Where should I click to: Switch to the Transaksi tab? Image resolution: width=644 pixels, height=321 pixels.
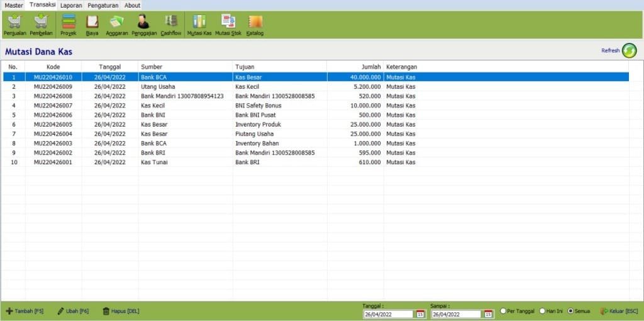(x=42, y=5)
